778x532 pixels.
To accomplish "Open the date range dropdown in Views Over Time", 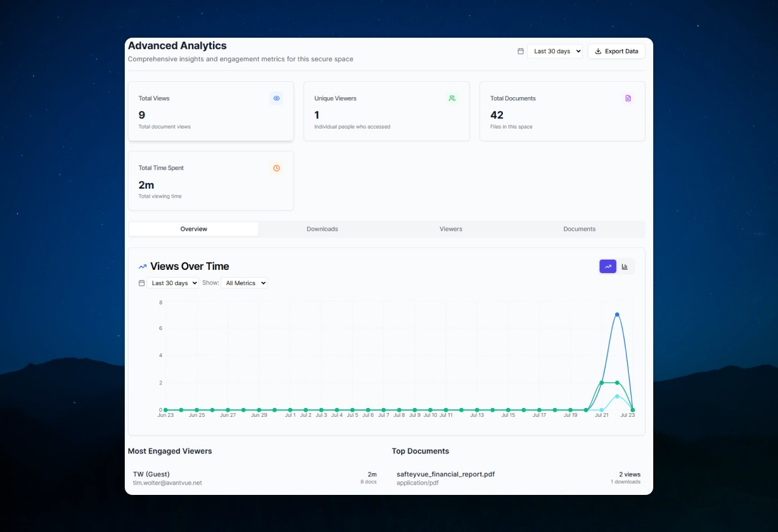I will (x=172, y=283).
